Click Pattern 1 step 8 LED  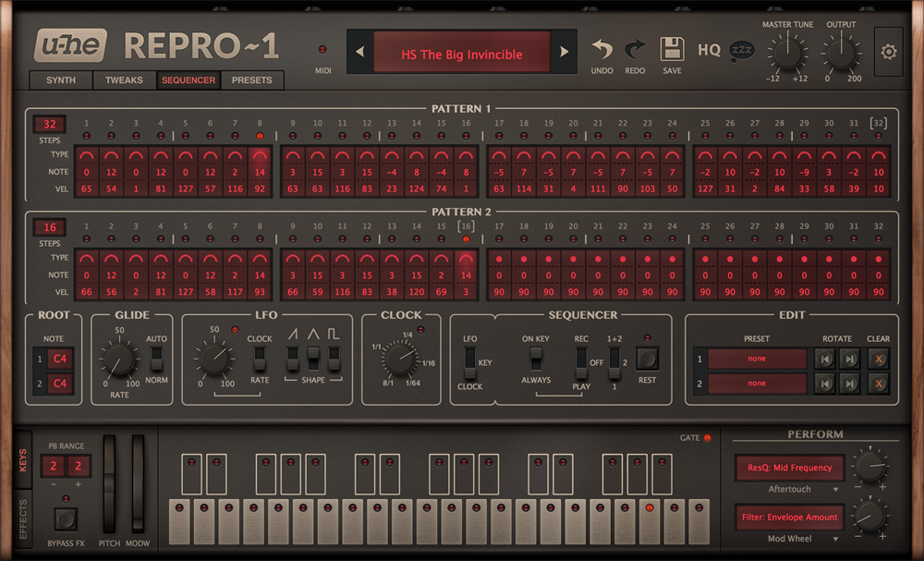coord(260,136)
